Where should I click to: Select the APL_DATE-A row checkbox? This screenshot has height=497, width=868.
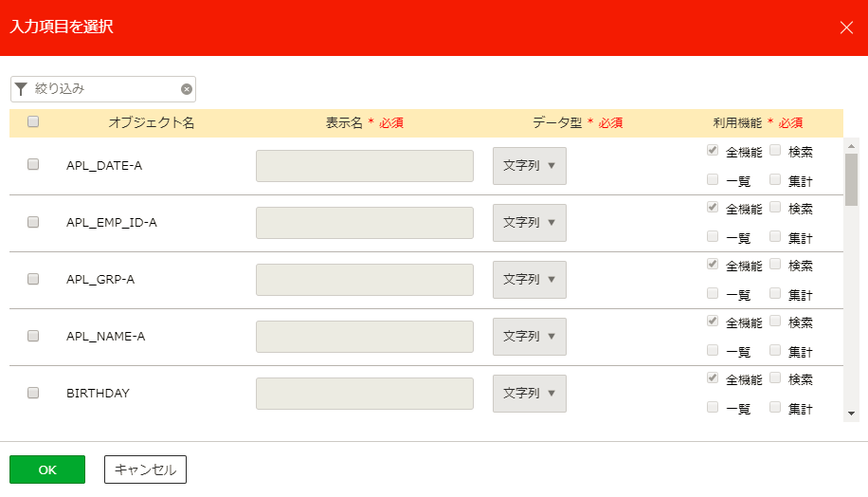pos(33,164)
